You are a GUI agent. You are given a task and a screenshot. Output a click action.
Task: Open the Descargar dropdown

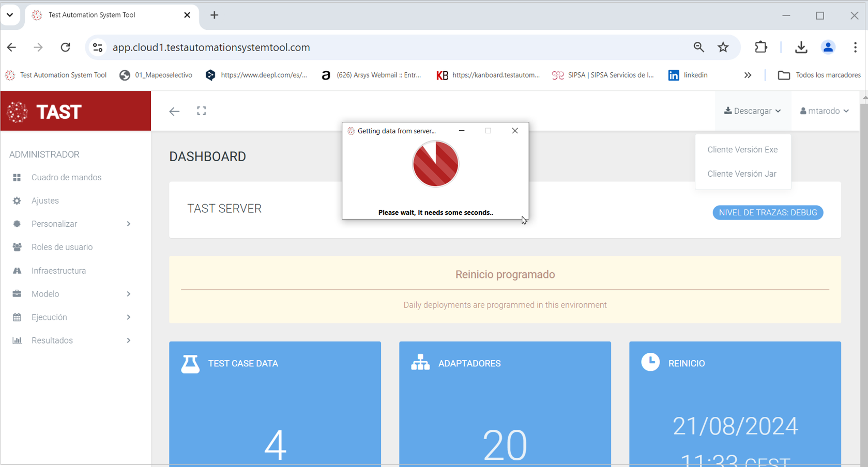(x=752, y=111)
